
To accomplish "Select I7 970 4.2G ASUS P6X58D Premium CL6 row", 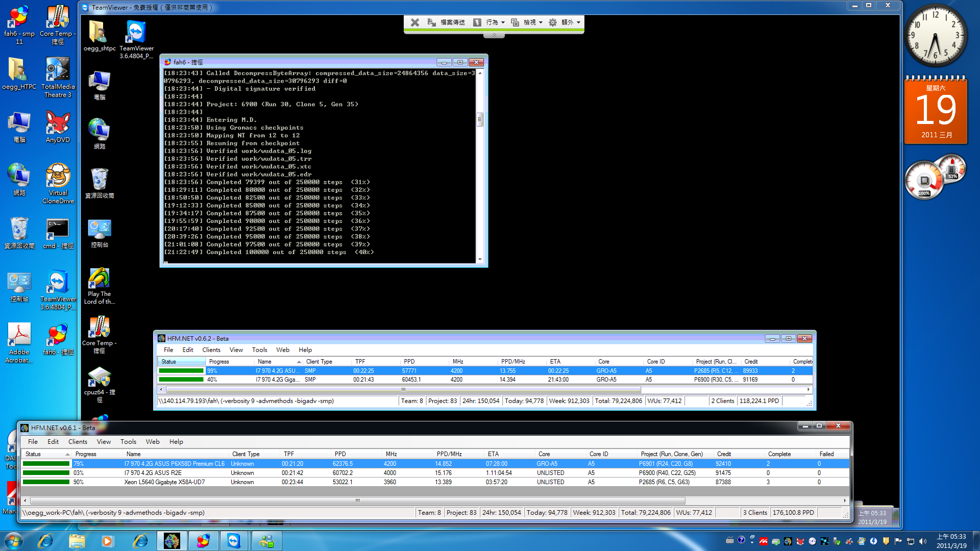I will coord(435,464).
